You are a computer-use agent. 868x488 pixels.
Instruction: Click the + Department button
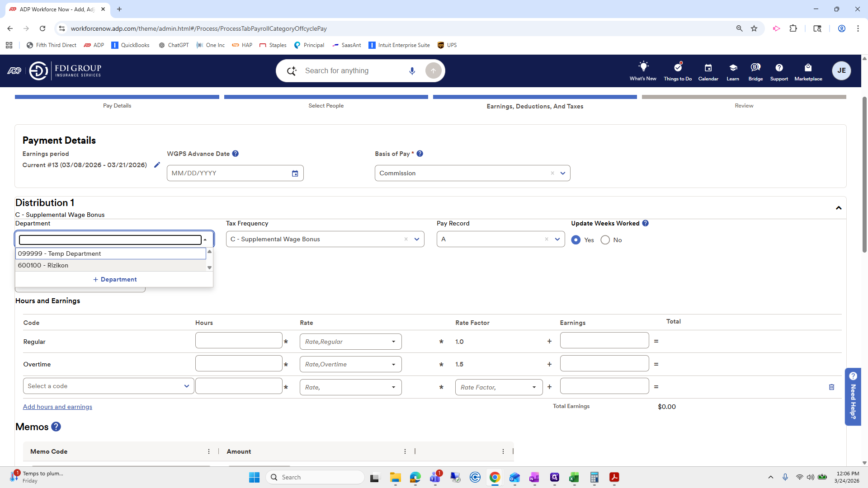click(114, 279)
